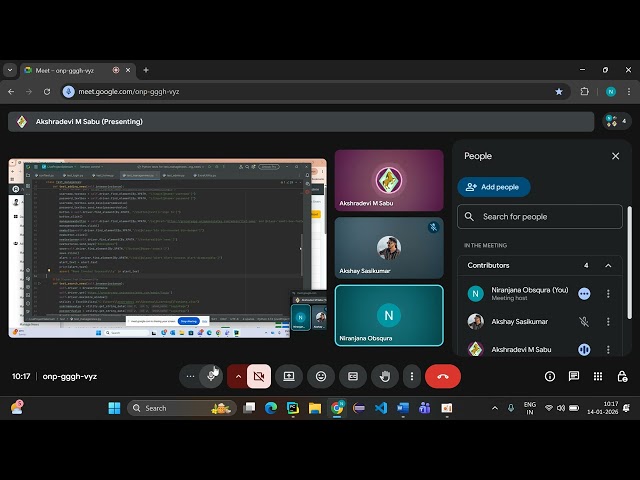The width and height of the screenshot is (640, 480).
Task: Select the Akshay Sasikumar video tile
Action: tap(389, 248)
